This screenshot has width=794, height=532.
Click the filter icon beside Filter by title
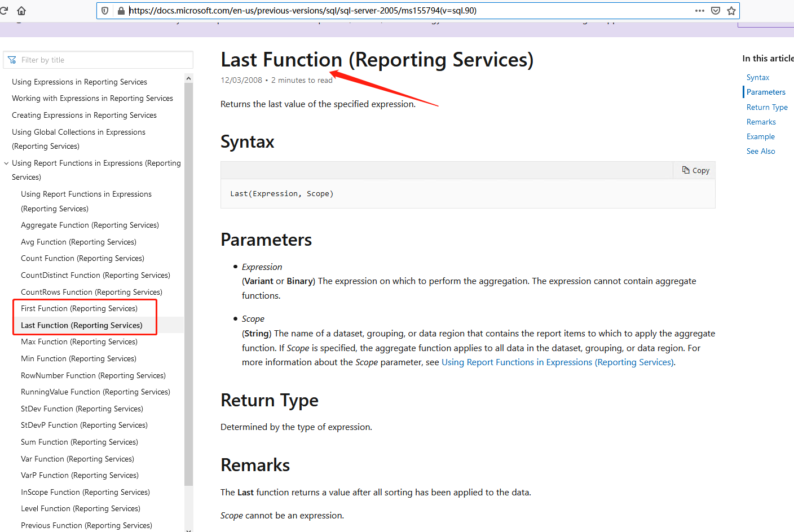tap(12, 59)
